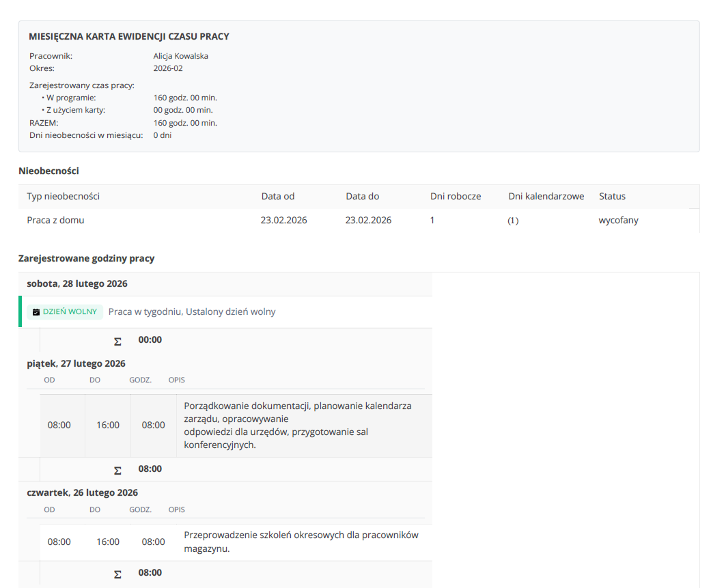
Task: Select the 'piątek, 27 lutego 2026' day header
Action: 76,363
